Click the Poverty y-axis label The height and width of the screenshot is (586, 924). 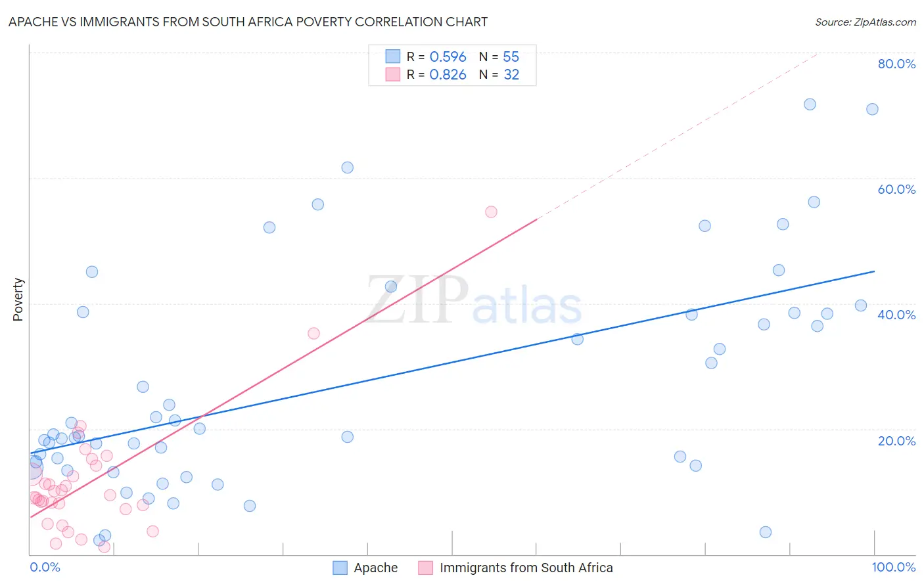click(x=18, y=300)
